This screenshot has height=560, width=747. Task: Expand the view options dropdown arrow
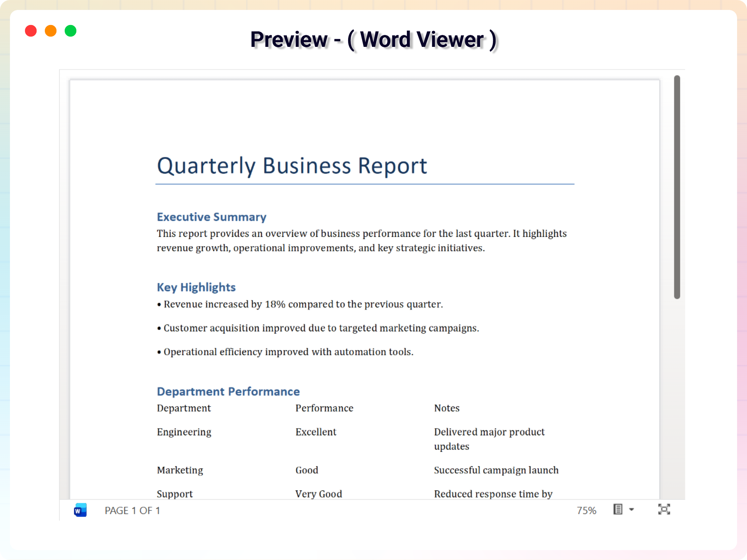point(631,510)
